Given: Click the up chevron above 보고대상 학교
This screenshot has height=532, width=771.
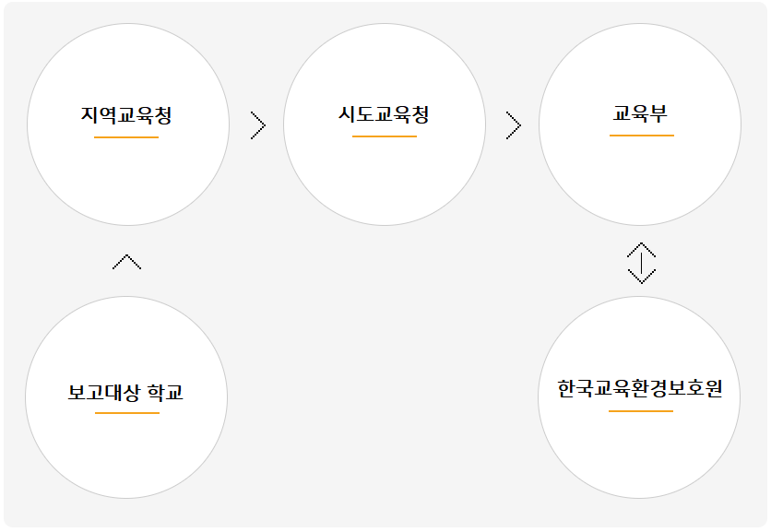Looking at the screenshot, I should pos(127,262).
